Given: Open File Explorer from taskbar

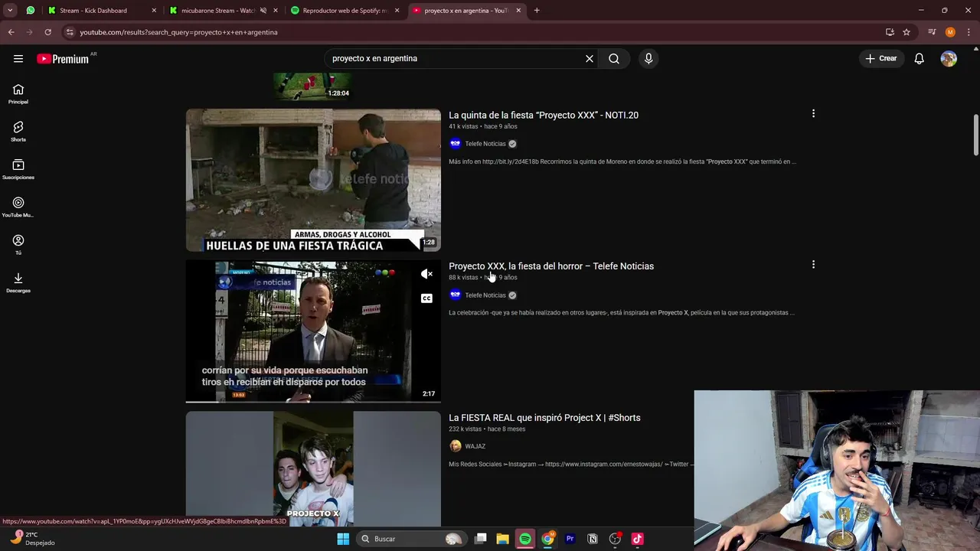Looking at the screenshot, I should pyautogui.click(x=502, y=539).
